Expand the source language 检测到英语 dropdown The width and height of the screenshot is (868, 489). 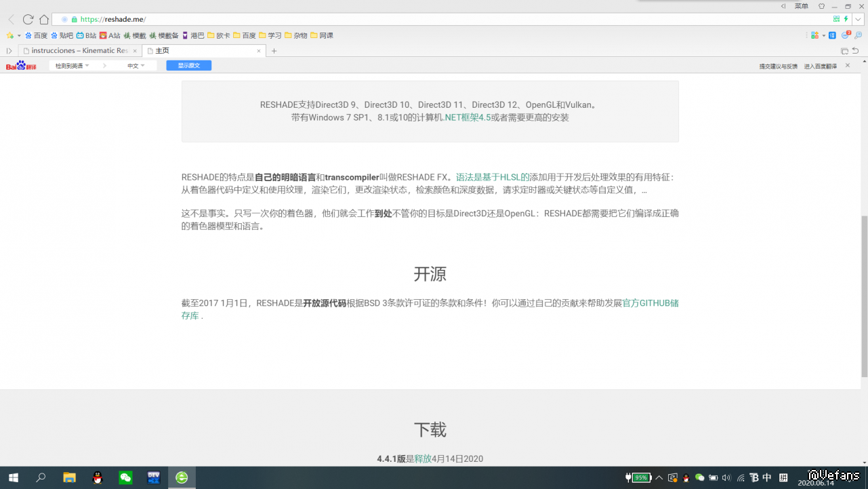pos(73,66)
